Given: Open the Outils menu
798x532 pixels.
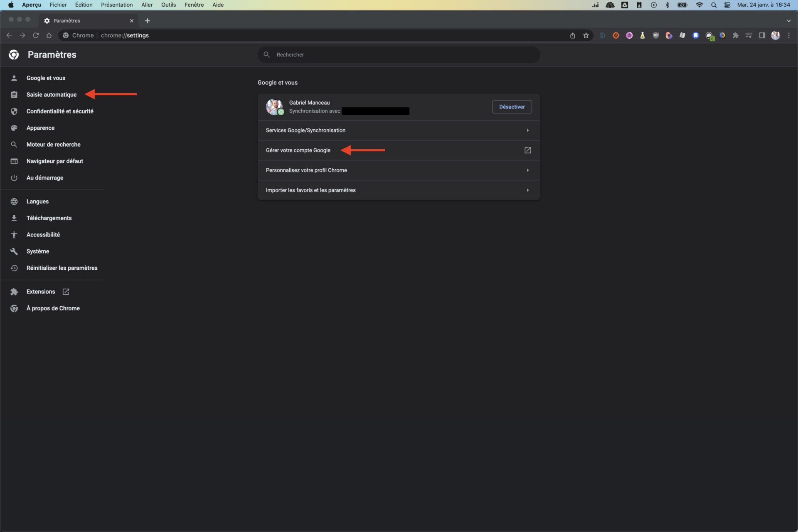Looking at the screenshot, I should coord(168,5).
